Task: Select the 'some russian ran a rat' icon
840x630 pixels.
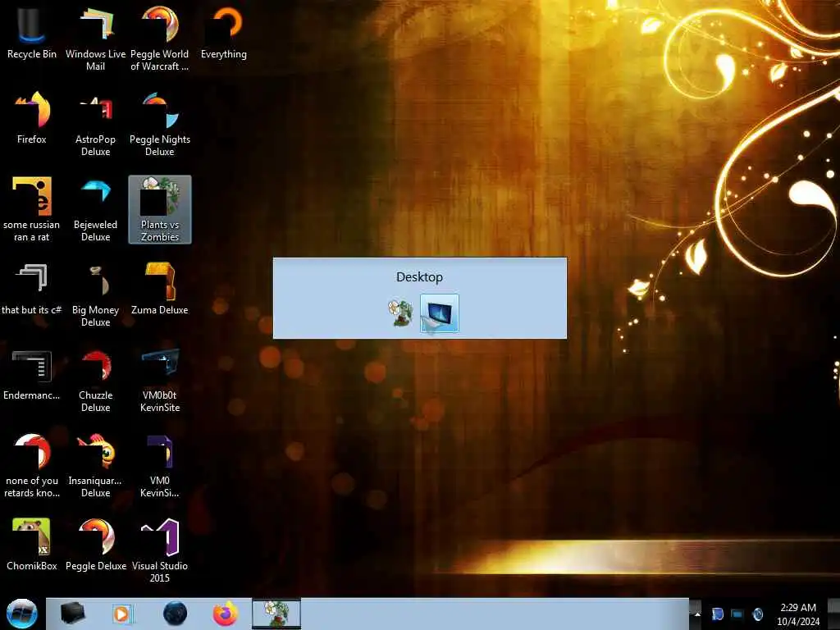Action: point(32,209)
